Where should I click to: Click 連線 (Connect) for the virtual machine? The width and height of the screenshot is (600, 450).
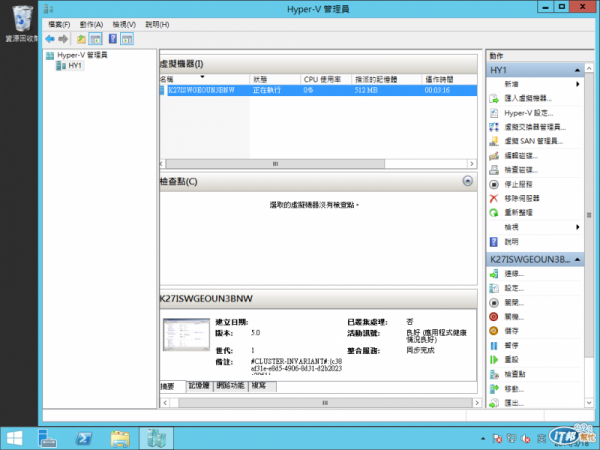point(514,274)
